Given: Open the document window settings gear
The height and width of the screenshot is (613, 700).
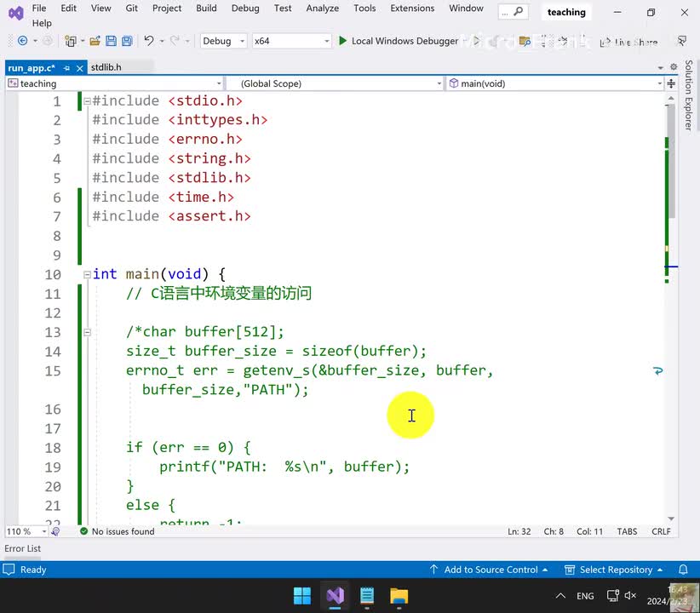Looking at the screenshot, I should coord(674,67).
